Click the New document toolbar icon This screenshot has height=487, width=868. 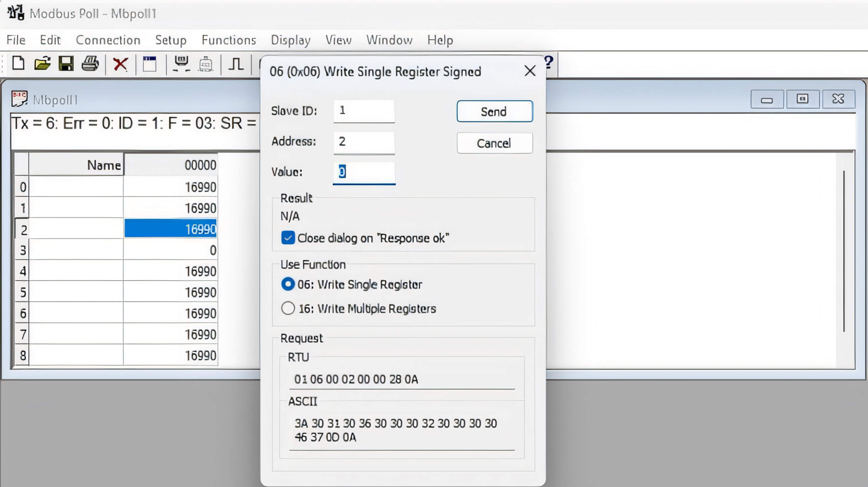(x=18, y=63)
